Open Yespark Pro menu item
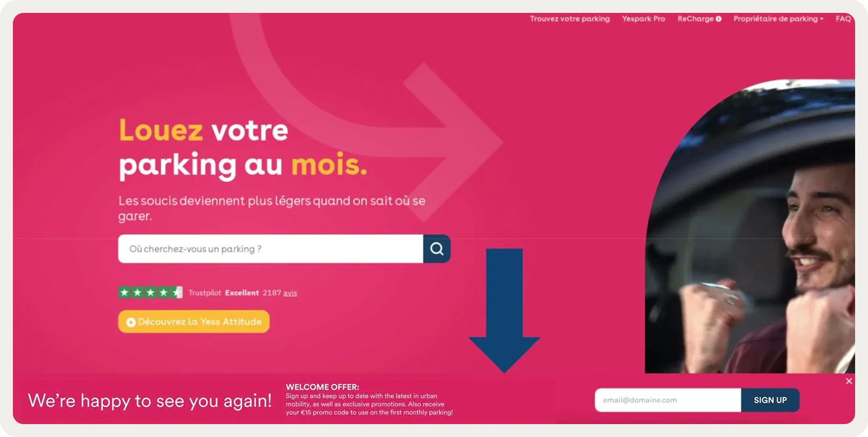This screenshot has height=437, width=868. (x=643, y=19)
